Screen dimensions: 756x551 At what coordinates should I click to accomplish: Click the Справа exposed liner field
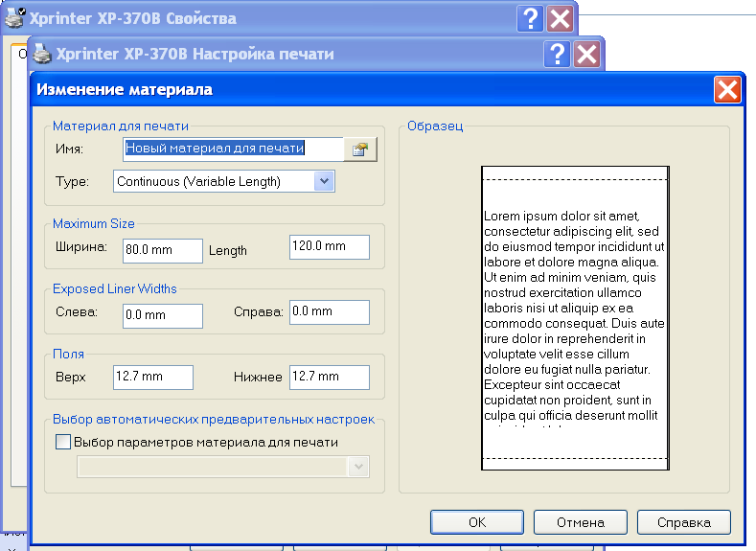(329, 311)
